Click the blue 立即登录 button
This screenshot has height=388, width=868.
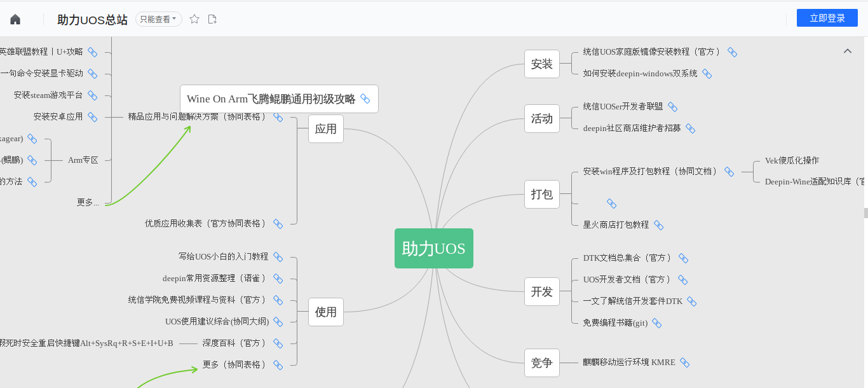coord(827,17)
